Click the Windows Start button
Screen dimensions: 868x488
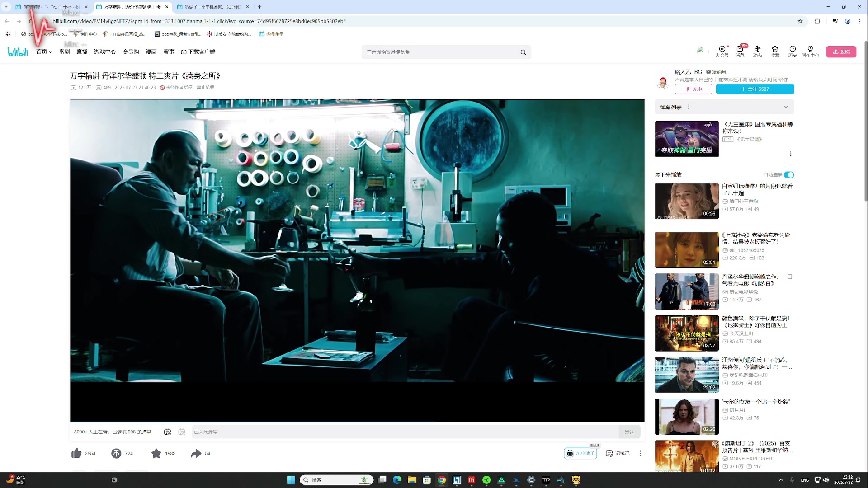click(291, 480)
